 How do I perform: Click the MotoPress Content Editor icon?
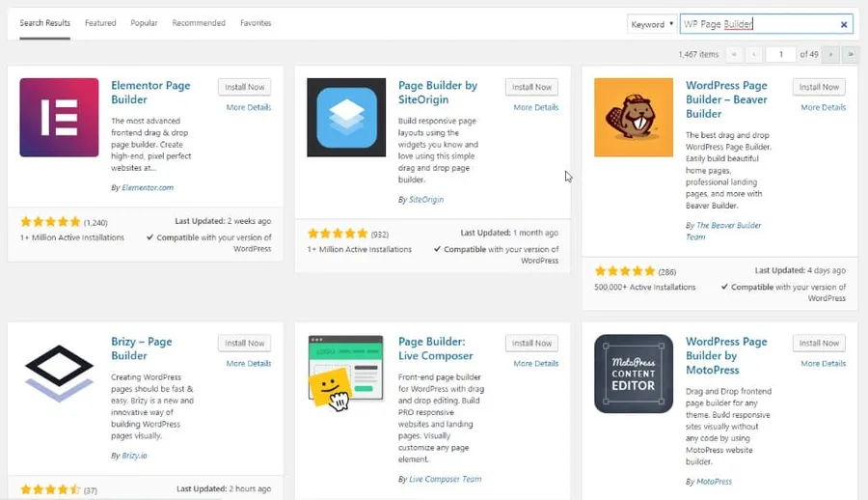tap(634, 374)
